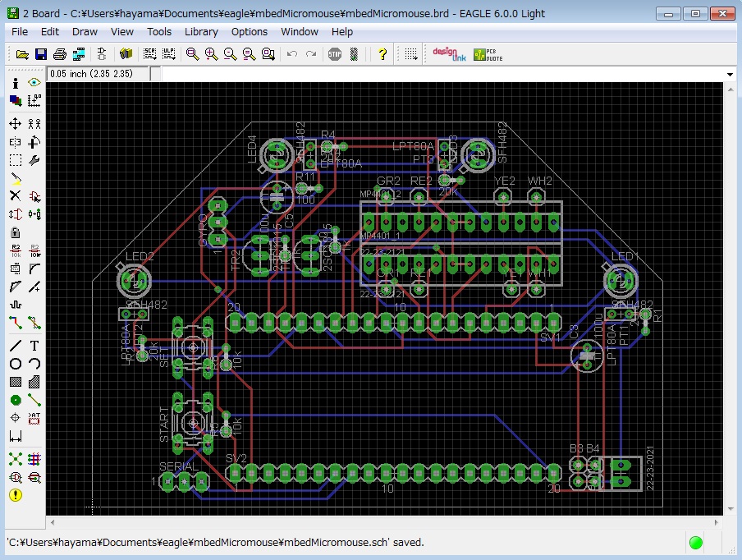The width and height of the screenshot is (742, 560).
Task: Select the Text tool
Action: coord(34,346)
